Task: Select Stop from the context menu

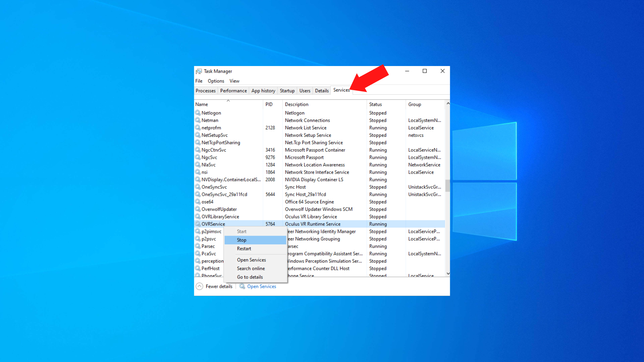Action: coord(241,240)
